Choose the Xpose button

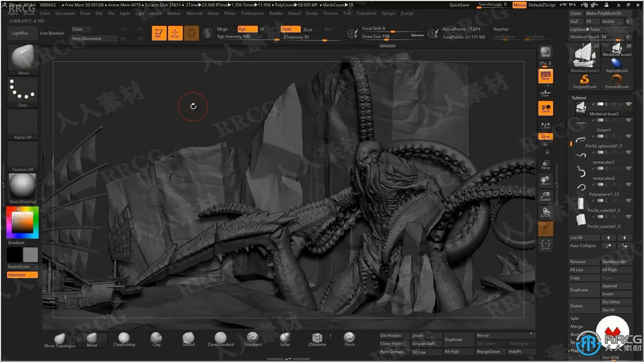click(x=545, y=245)
